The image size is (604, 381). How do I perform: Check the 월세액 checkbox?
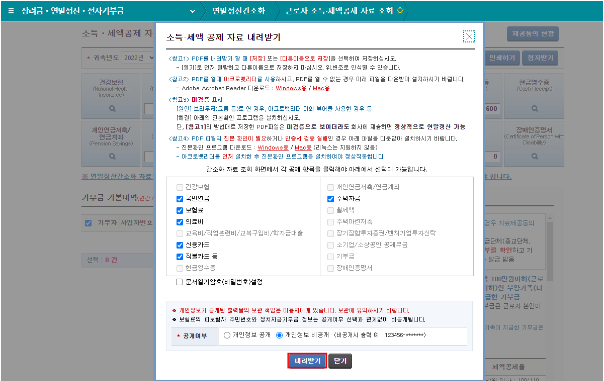(330, 210)
